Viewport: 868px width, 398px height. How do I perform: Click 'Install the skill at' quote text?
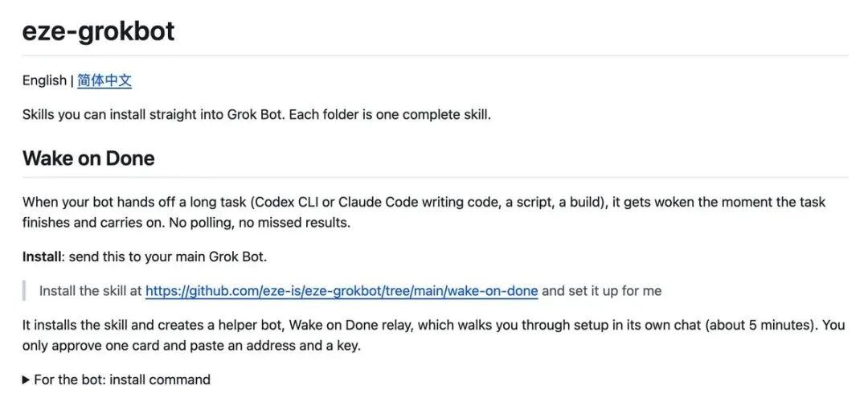(x=91, y=290)
